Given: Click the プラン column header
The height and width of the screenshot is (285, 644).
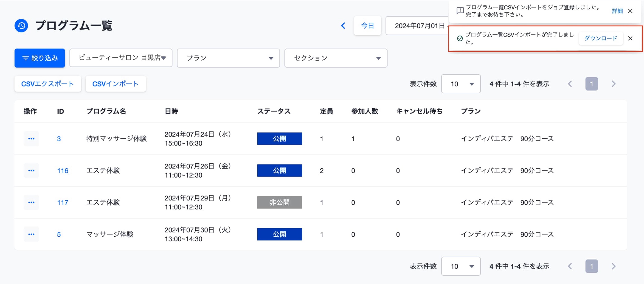Looking at the screenshot, I should tap(471, 111).
